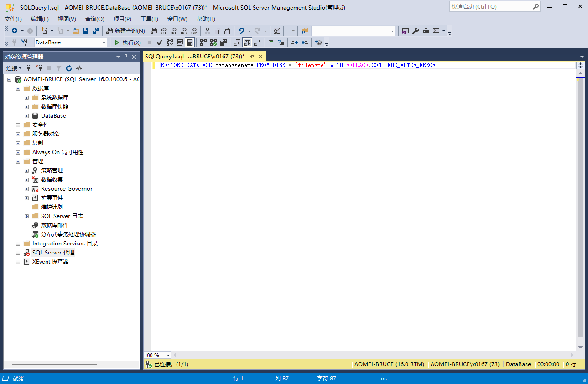Click the 快速启动 search box

coord(490,7)
